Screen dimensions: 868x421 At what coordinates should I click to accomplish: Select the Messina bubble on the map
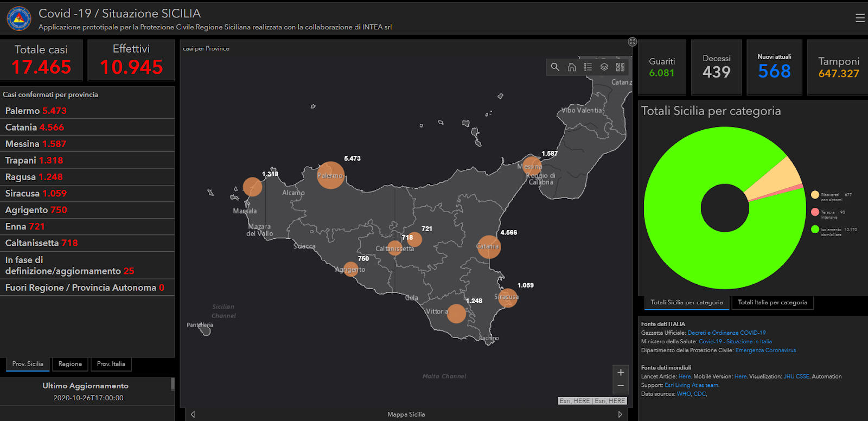click(x=533, y=166)
